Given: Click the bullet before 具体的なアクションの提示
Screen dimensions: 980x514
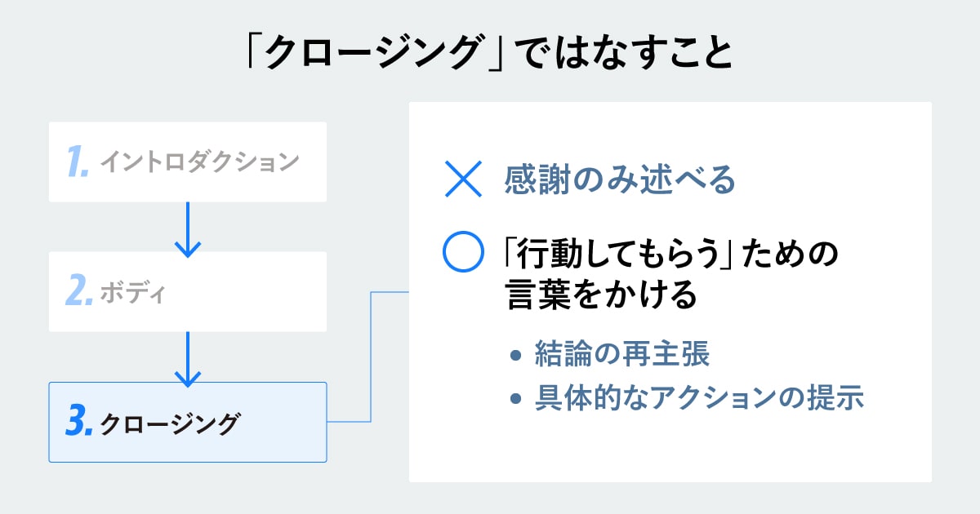Looking at the screenshot, I should click(514, 399).
